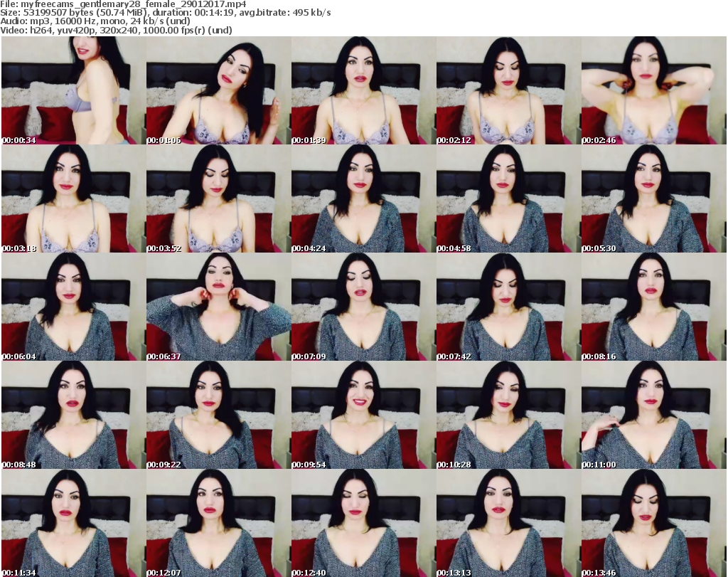Image resolution: width=728 pixels, height=577 pixels.
Task: Click the Video h264 info line
Action: click(x=120, y=30)
